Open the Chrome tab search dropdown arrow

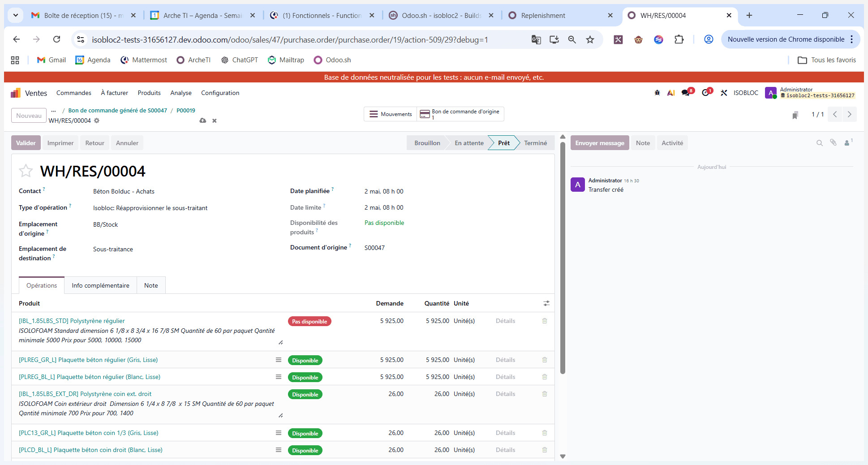point(16,15)
